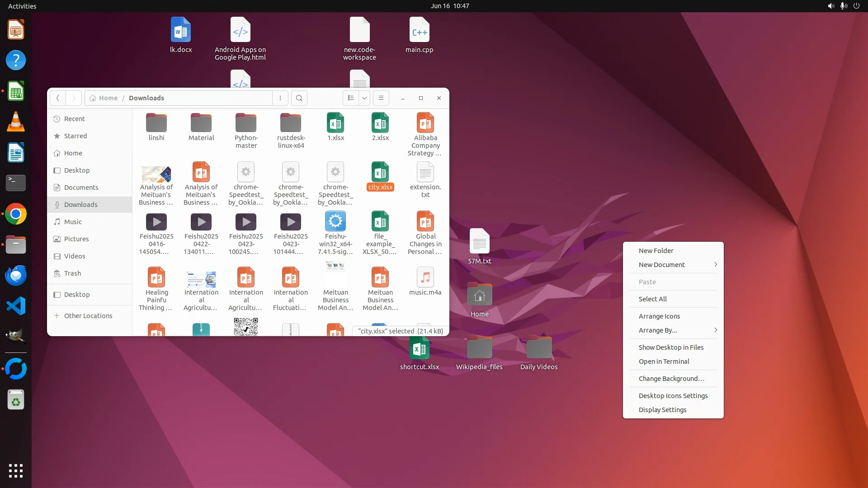Choose New Folder from context menu
Viewport: 868px width, 488px height.
pyautogui.click(x=656, y=251)
